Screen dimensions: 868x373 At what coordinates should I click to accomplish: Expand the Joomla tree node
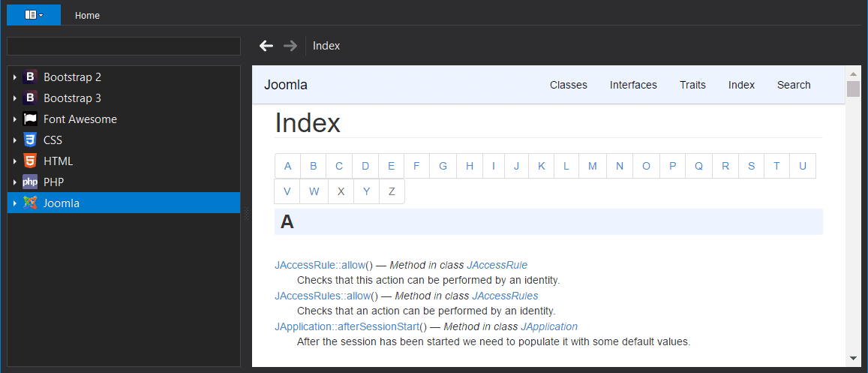point(14,203)
